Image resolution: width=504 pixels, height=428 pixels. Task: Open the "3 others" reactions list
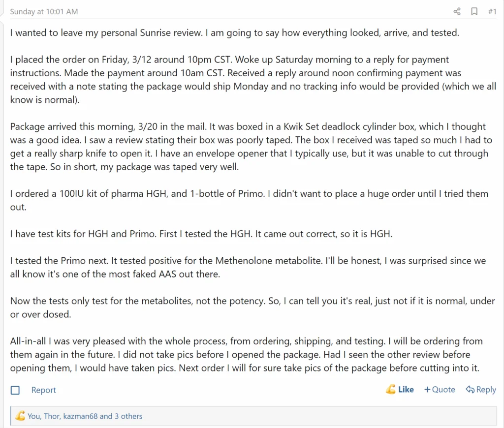(128, 416)
